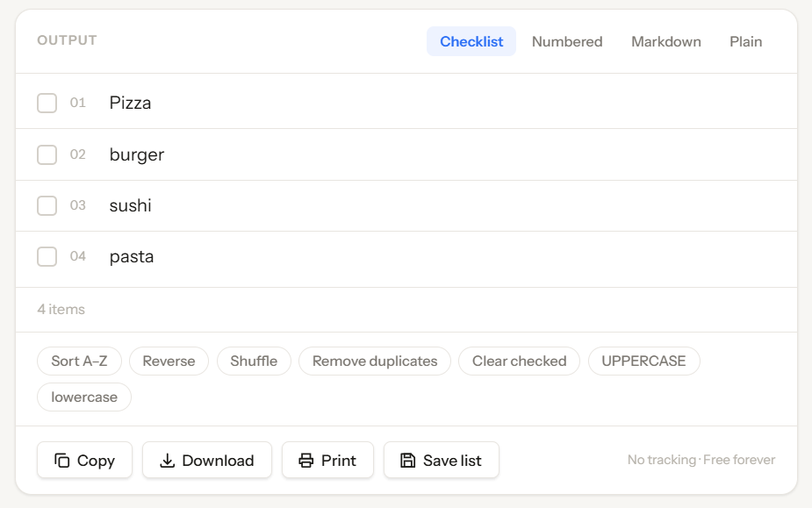This screenshot has height=508, width=812.
Task: Click Remove duplicates
Action: click(x=375, y=361)
